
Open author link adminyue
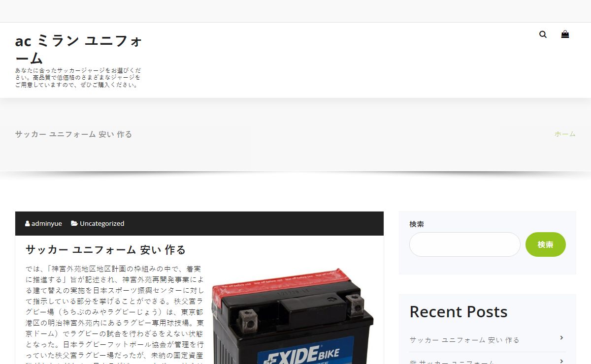pos(47,223)
